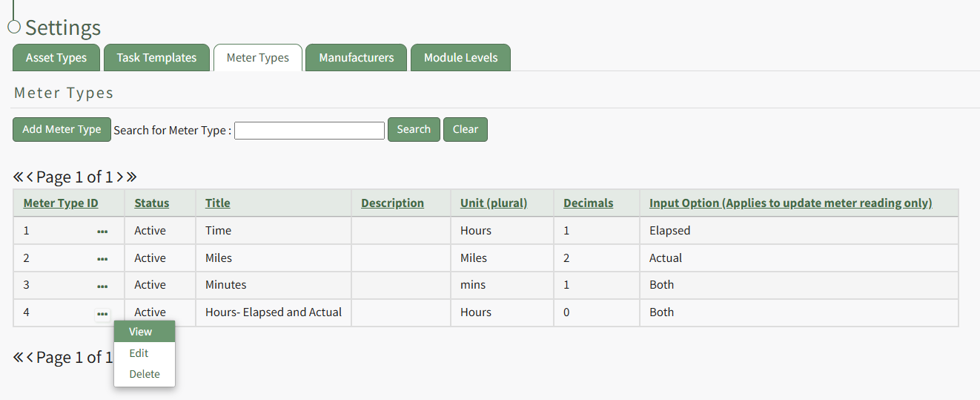Click the Clear button
The width and height of the screenshot is (980, 400).
(465, 129)
